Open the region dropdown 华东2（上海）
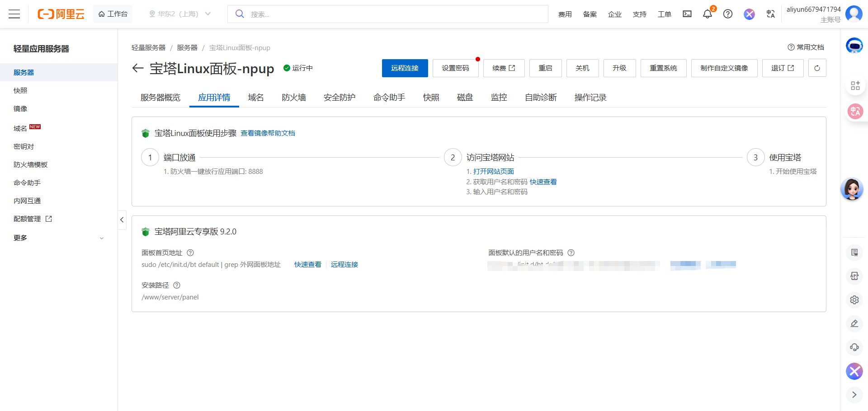The image size is (868, 411). tap(180, 14)
